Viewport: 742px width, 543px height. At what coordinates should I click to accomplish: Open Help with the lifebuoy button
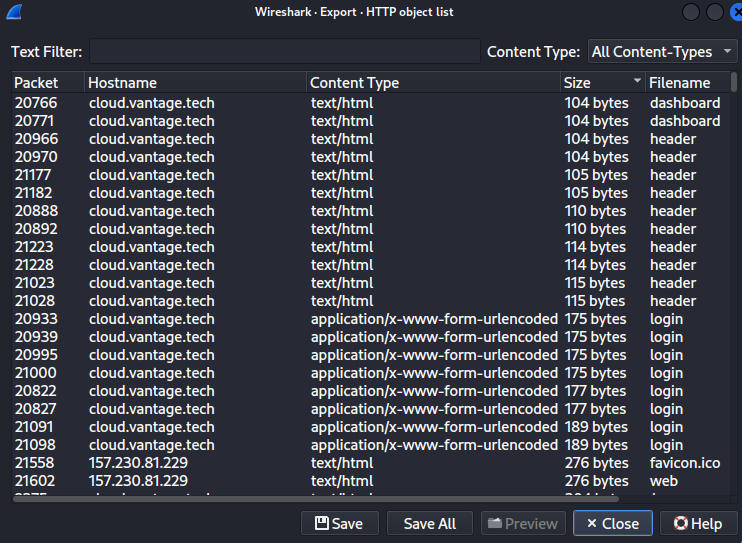(698, 523)
